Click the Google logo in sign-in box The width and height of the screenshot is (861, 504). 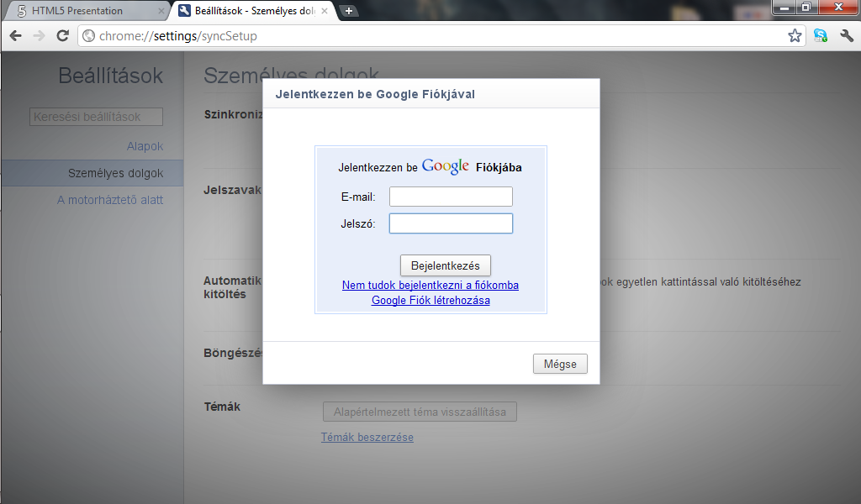(446, 166)
